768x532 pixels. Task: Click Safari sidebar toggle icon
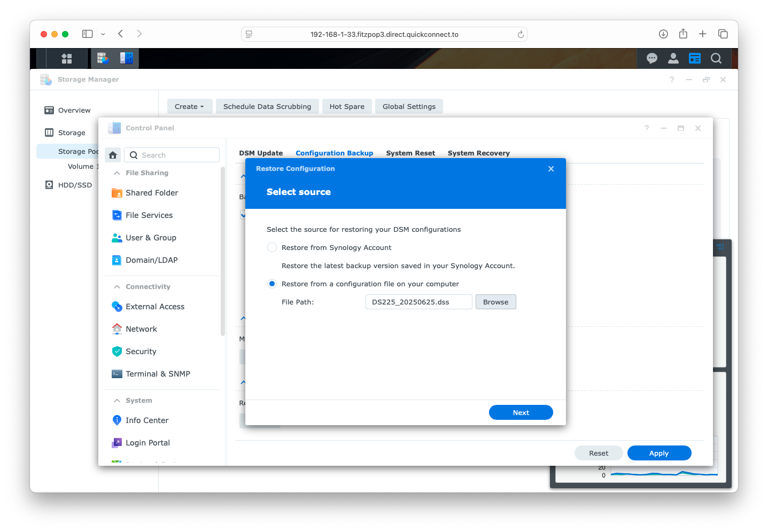88,34
